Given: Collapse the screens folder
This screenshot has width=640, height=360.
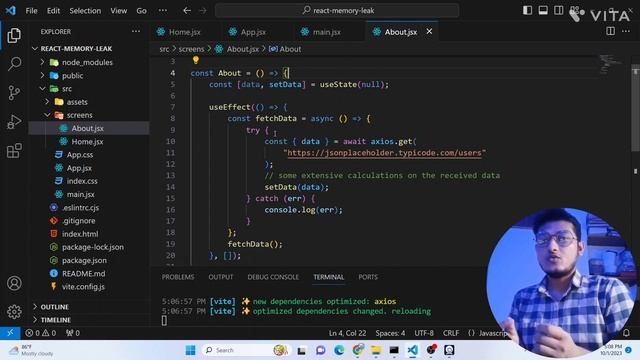Looking at the screenshot, I should pos(89,115).
